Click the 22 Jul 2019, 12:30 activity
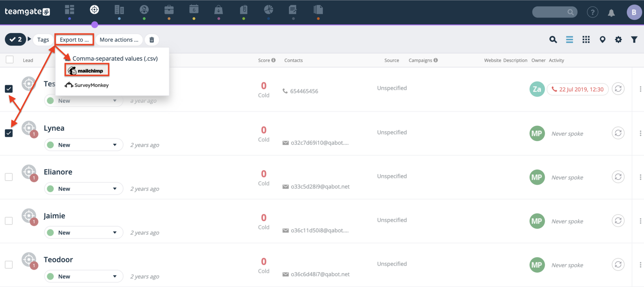The width and height of the screenshot is (644, 287). pos(578,89)
